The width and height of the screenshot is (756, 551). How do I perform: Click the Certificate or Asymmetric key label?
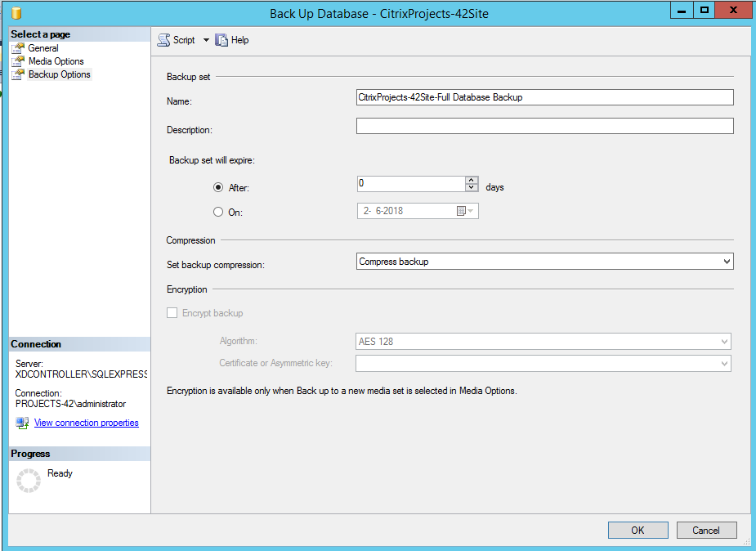point(275,363)
